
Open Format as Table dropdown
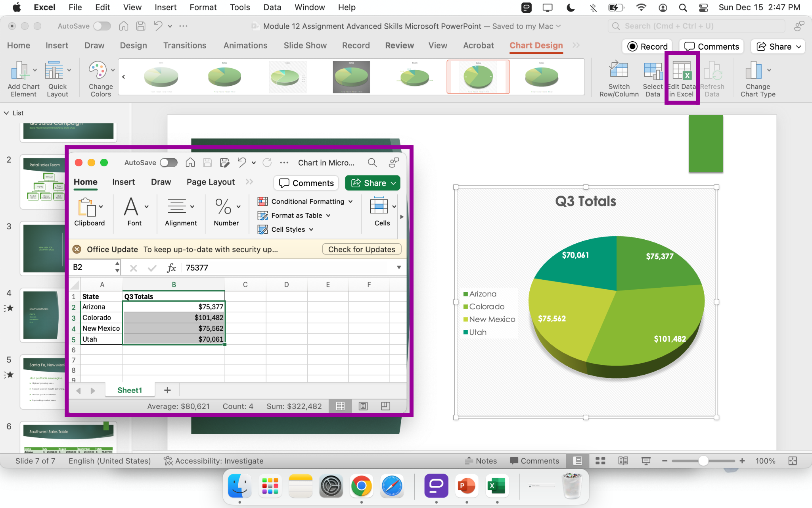(294, 216)
